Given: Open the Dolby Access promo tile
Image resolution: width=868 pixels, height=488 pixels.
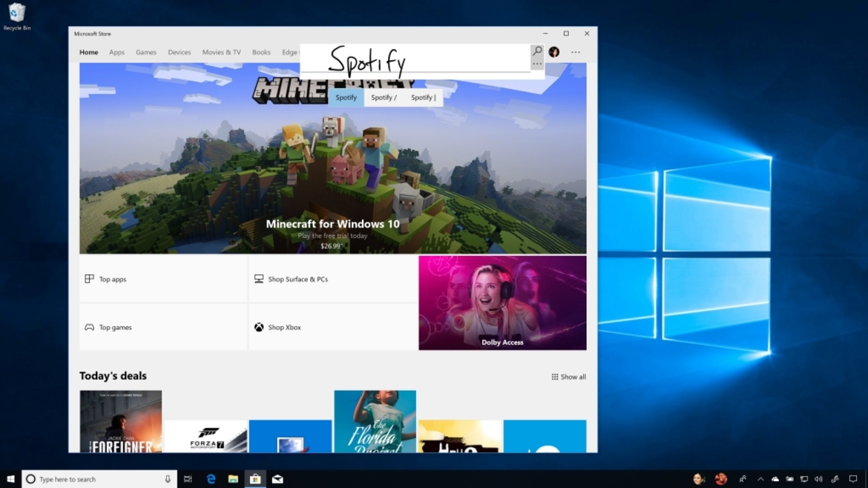Looking at the screenshot, I should [503, 303].
